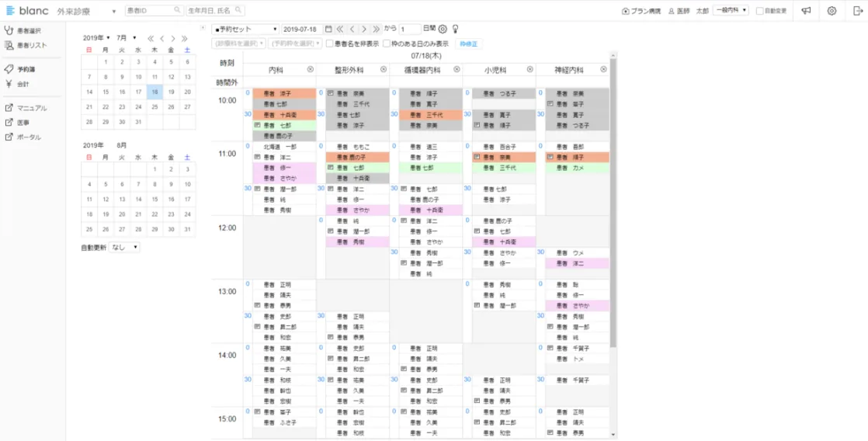Mini calendar: jump back with double-left arrow
Image resolution: width=868 pixels, height=441 pixels.
point(150,38)
